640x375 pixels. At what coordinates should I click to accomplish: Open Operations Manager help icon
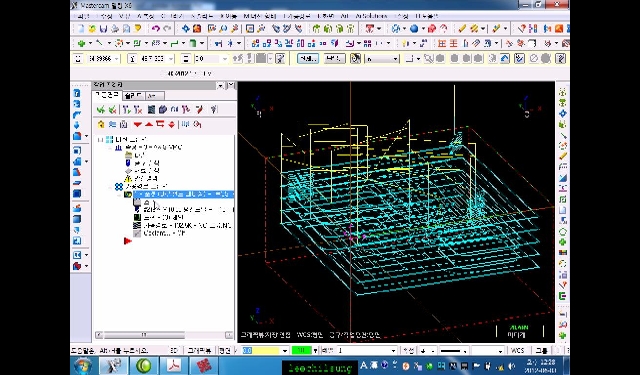[213, 109]
